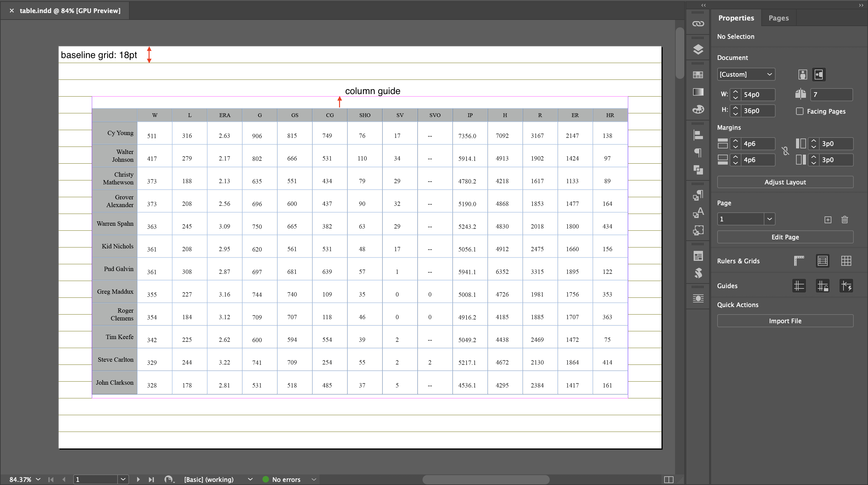Open the Swatches panel
The height and width of the screenshot is (485, 868).
click(698, 75)
